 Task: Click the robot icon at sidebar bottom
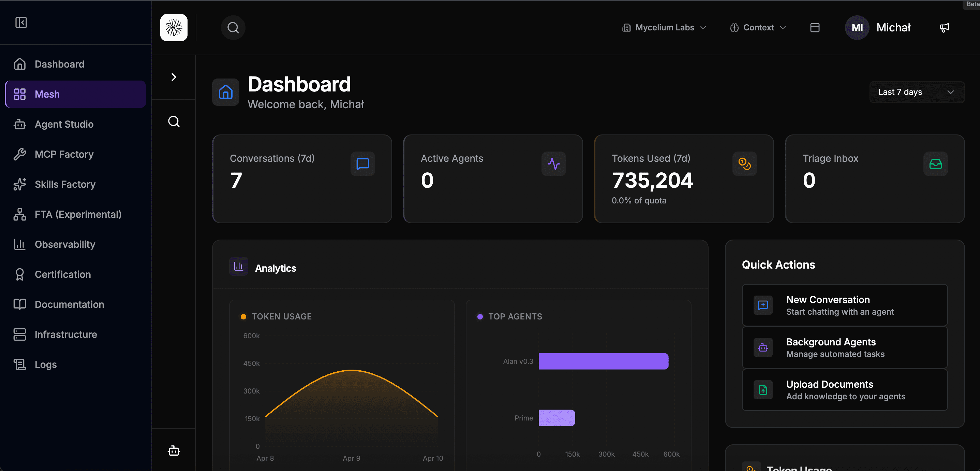tap(174, 451)
